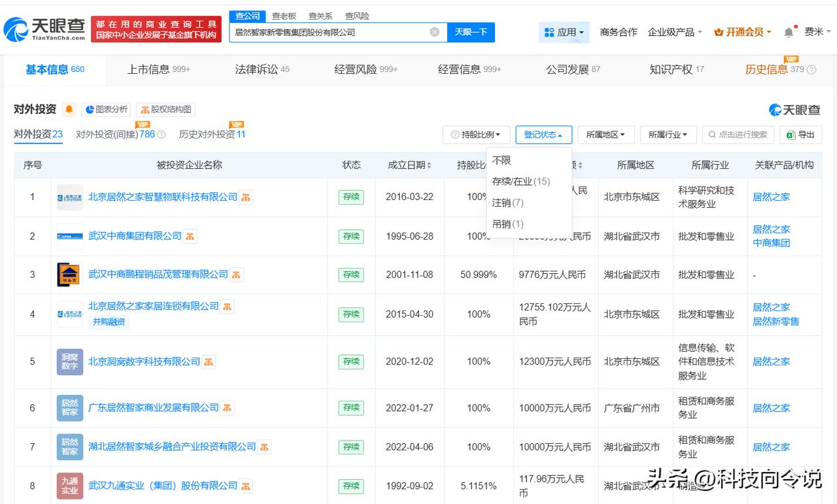Click equity tree icon next to 武汉中商集团有限公司
Image resolution: width=837 pixels, height=504 pixels.
pyautogui.click(x=190, y=236)
